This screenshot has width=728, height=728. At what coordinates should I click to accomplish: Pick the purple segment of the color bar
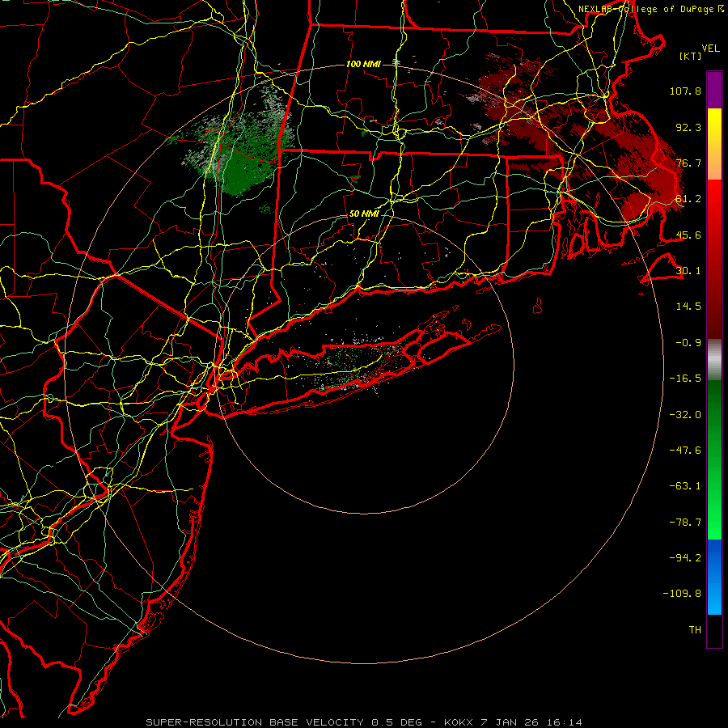pyautogui.click(x=714, y=90)
